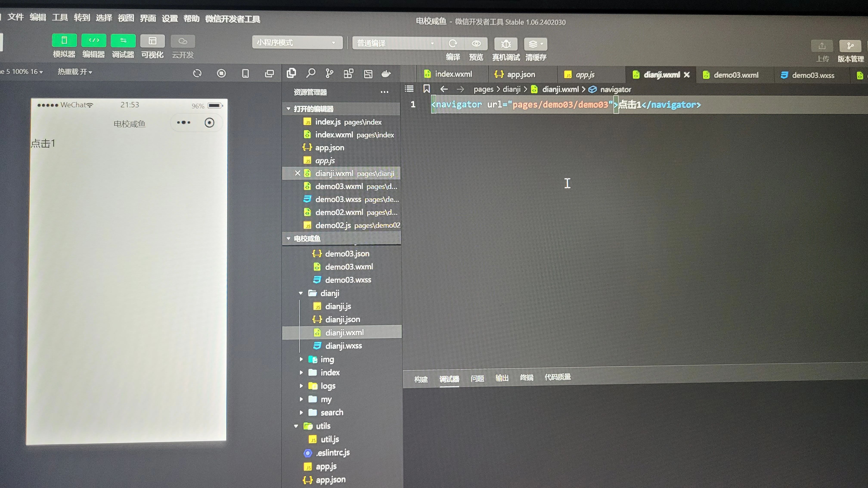868x488 pixels.
Task: Collapse the dianji folder
Action: 301,293
